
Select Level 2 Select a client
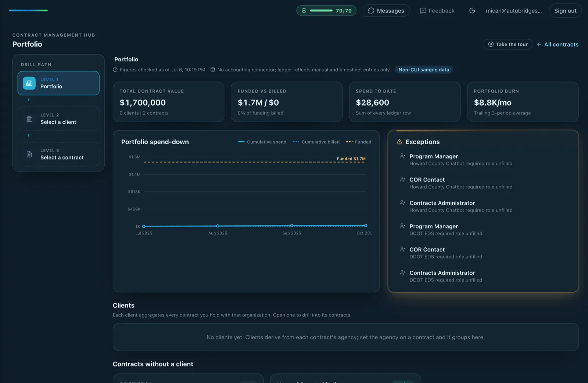(58, 119)
